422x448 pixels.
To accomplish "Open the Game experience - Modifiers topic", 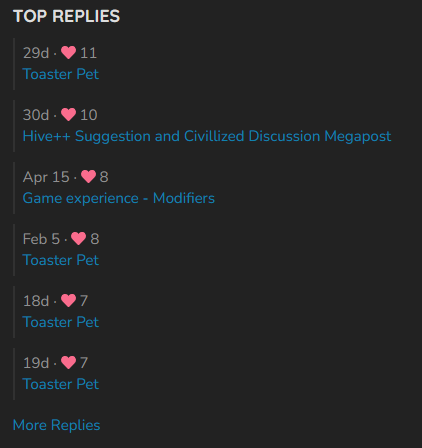I will (119, 198).
